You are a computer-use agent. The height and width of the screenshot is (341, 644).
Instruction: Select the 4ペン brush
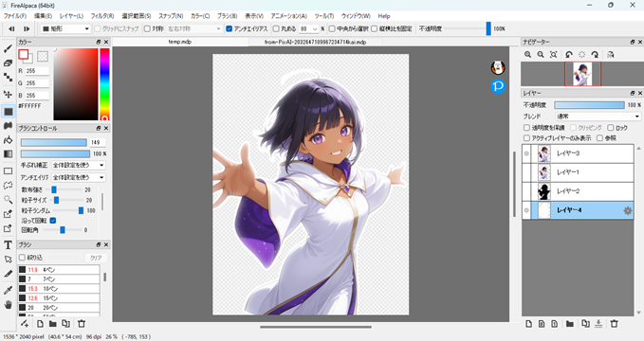point(59,270)
